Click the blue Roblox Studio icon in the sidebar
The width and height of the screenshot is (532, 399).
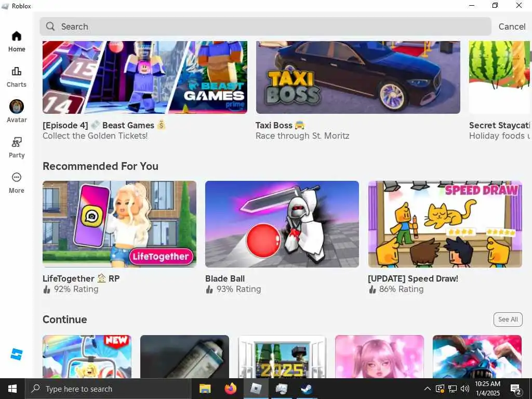point(16,354)
